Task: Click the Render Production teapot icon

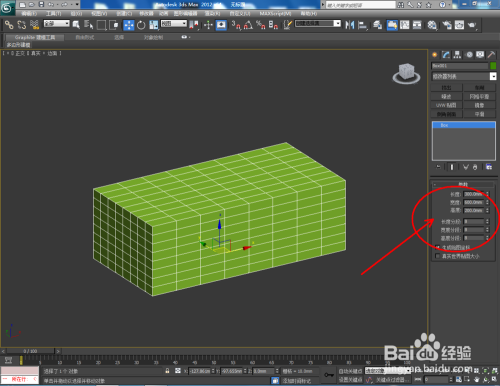Action: click(x=472, y=25)
